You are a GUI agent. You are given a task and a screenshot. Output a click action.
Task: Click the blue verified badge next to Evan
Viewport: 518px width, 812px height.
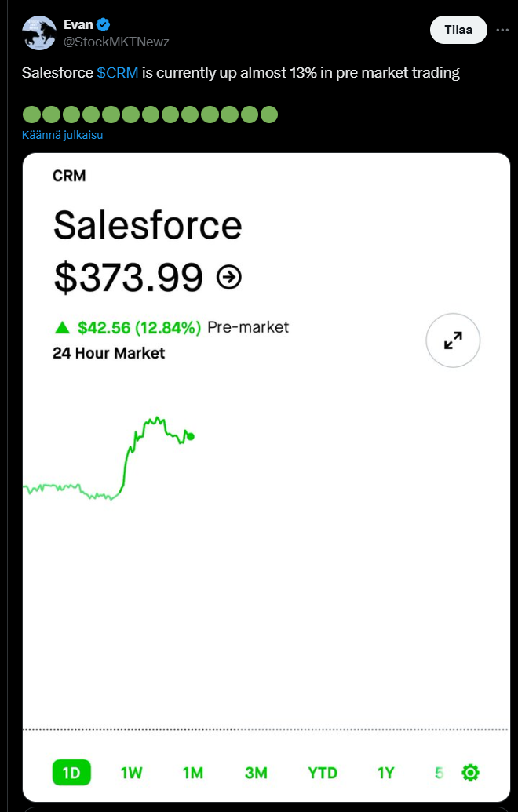(103, 25)
